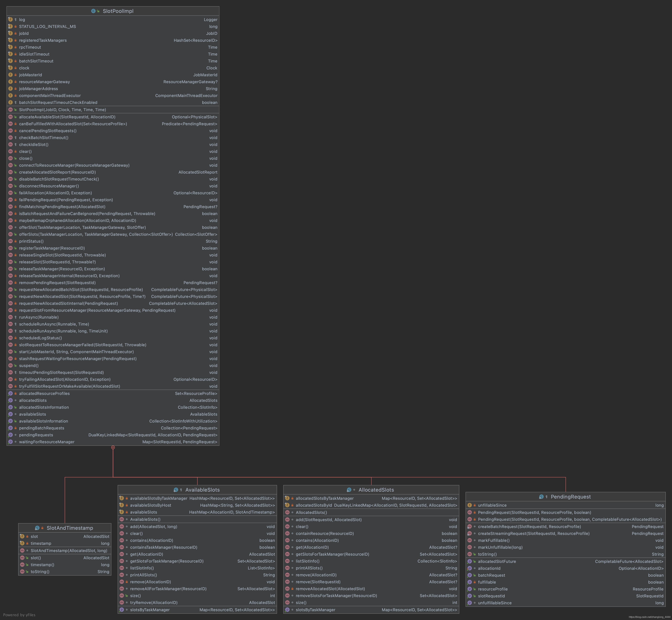Select the batchSlotRequestTimeoutCheckEnabled field
The width and height of the screenshot is (672, 620).
tap(113, 103)
